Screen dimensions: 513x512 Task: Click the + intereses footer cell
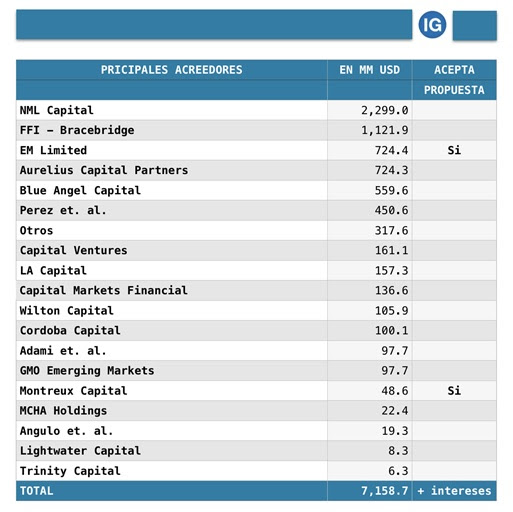454,491
